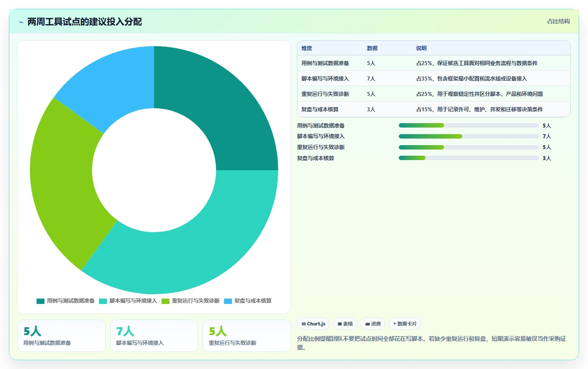Click the 占25%，用于观察稳定性 description cell
This screenshot has width=588, height=369.
(479, 94)
